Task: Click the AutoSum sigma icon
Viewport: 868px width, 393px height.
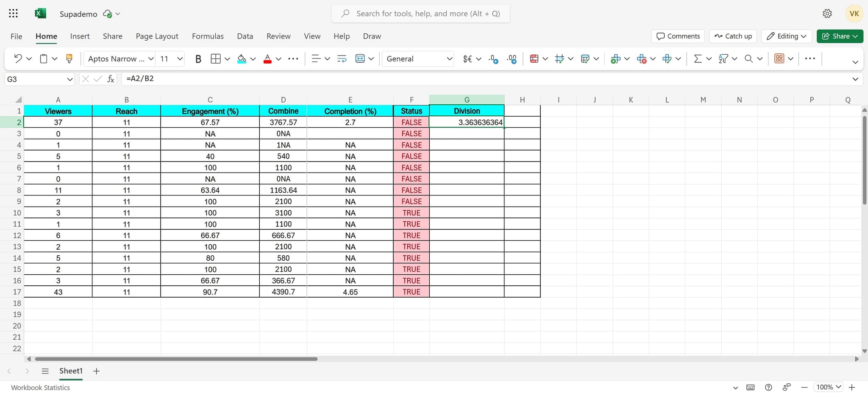Action: [x=697, y=59]
